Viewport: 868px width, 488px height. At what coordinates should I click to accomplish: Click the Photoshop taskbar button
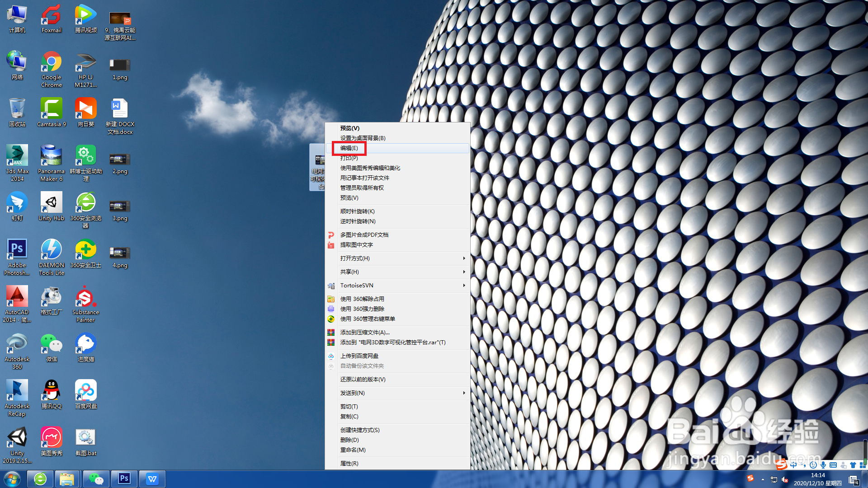pyautogui.click(x=124, y=479)
